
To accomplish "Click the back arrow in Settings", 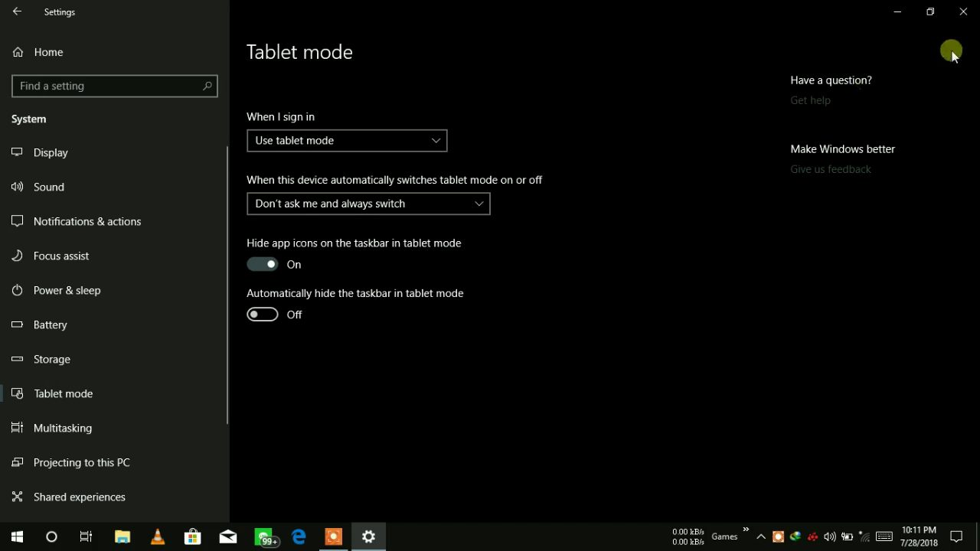I will click(x=17, y=12).
